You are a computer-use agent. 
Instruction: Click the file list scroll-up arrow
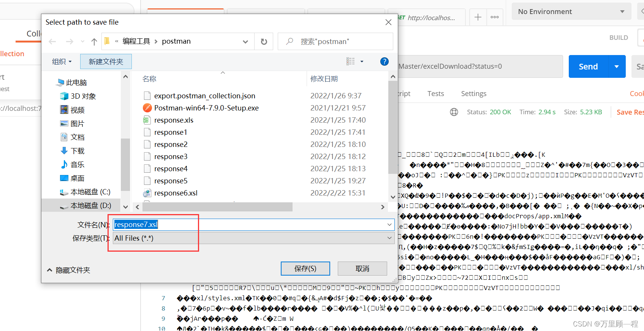(x=393, y=76)
